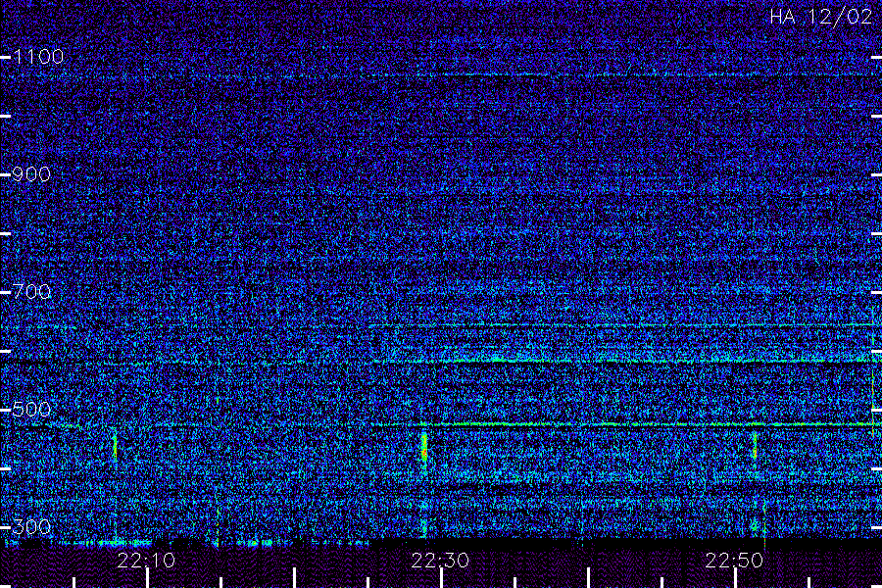Click the time tick mark above 22:50
The height and width of the screenshot is (588, 882).
click(x=735, y=578)
